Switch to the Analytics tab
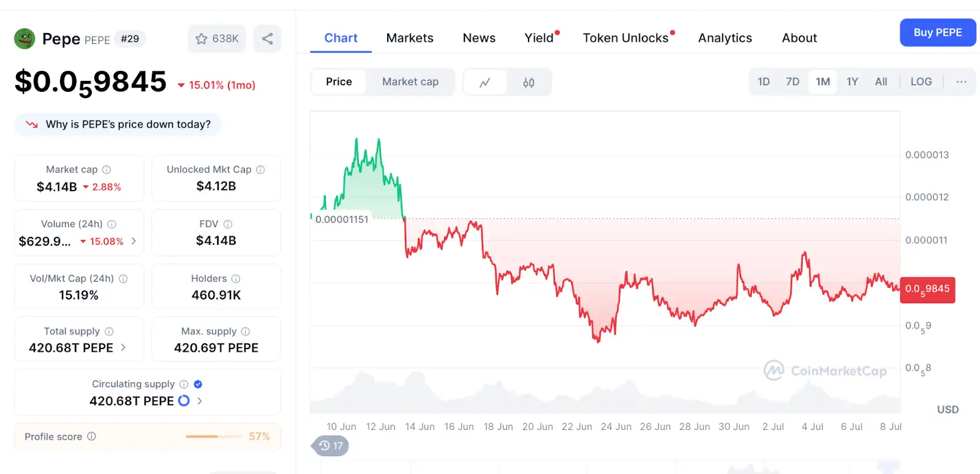Image resolution: width=980 pixels, height=474 pixels. 725,38
